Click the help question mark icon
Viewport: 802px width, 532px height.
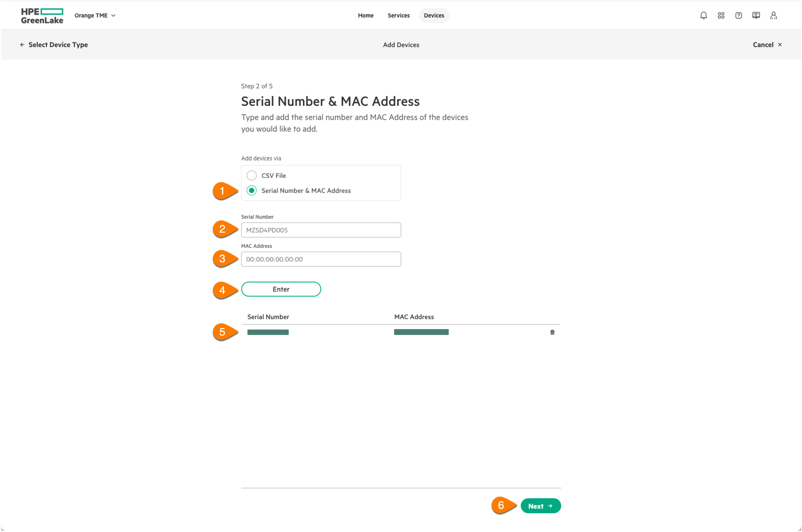pos(738,15)
